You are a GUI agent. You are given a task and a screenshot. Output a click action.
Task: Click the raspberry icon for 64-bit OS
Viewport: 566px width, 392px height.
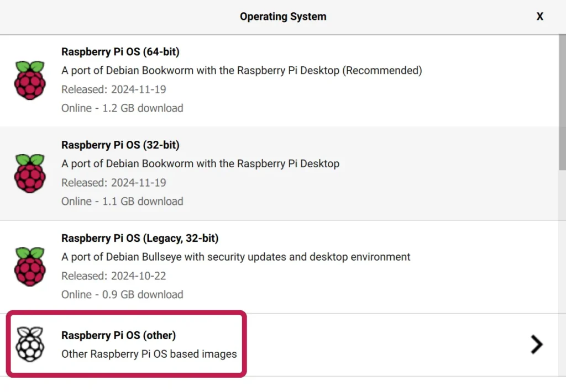tap(30, 81)
